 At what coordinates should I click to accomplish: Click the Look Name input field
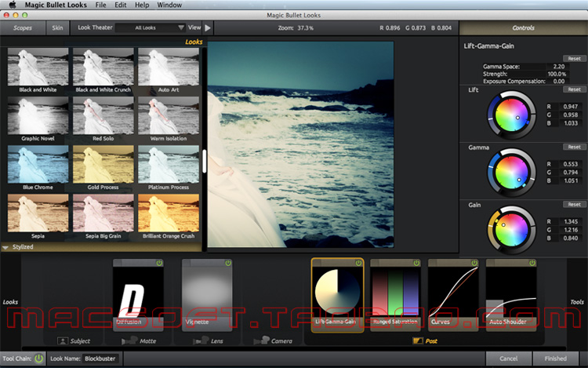click(100, 359)
